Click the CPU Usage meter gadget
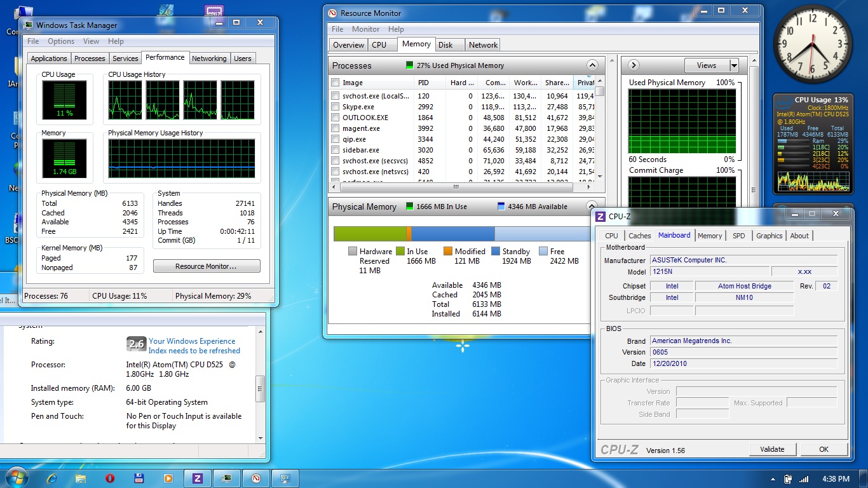This screenshot has height=488, width=868. tap(813, 144)
